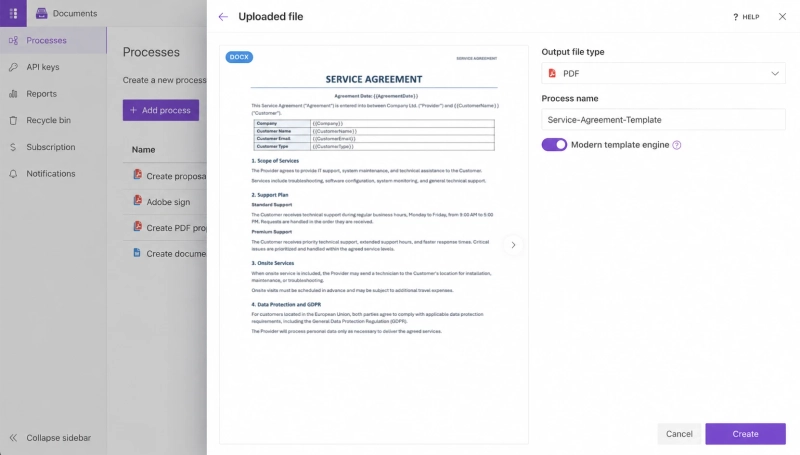The width and height of the screenshot is (800, 455).
Task: Click the Subscription dollar icon
Action: (x=13, y=147)
